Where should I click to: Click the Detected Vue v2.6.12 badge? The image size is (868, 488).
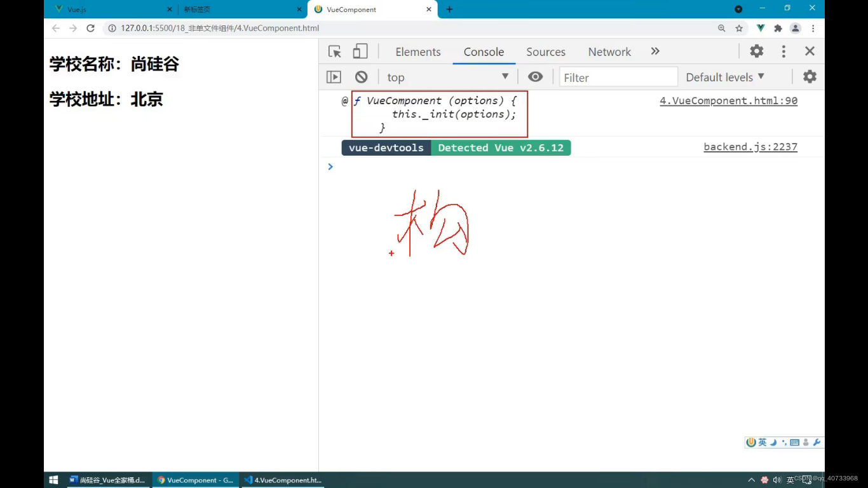click(x=501, y=147)
